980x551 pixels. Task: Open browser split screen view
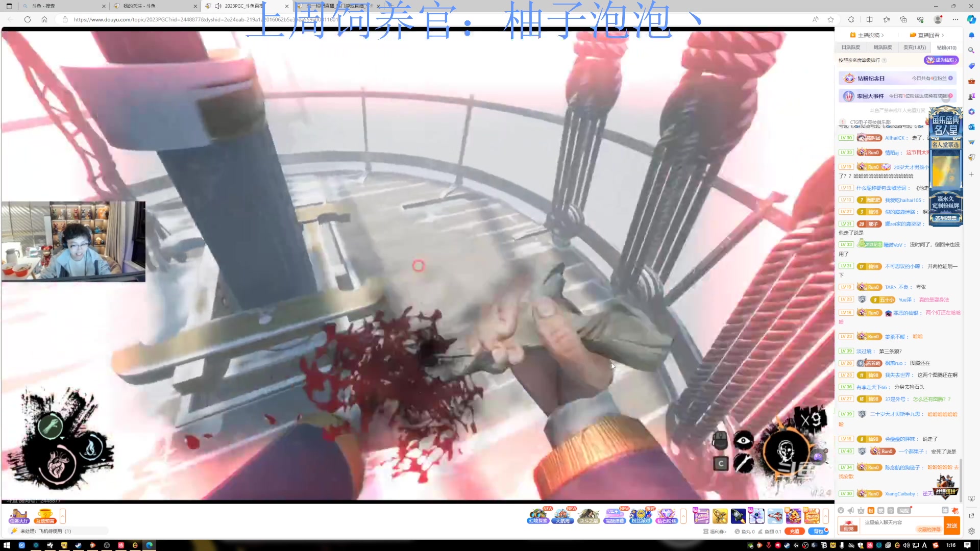pos(869,19)
